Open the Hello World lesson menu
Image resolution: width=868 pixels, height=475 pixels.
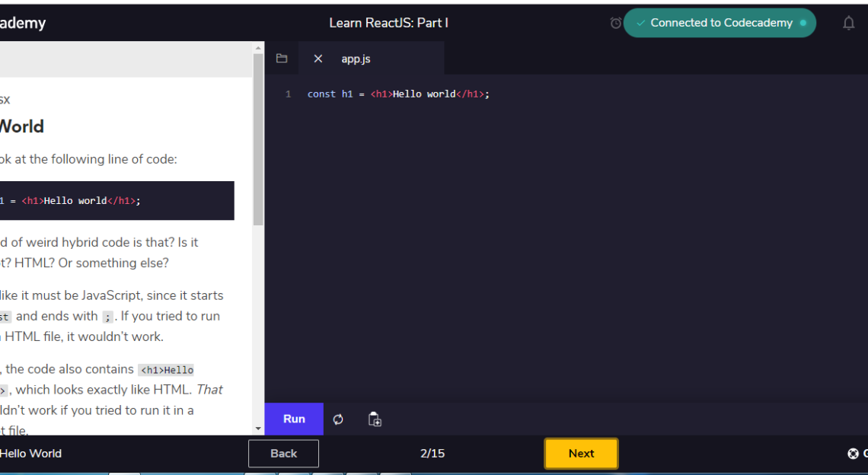30,454
